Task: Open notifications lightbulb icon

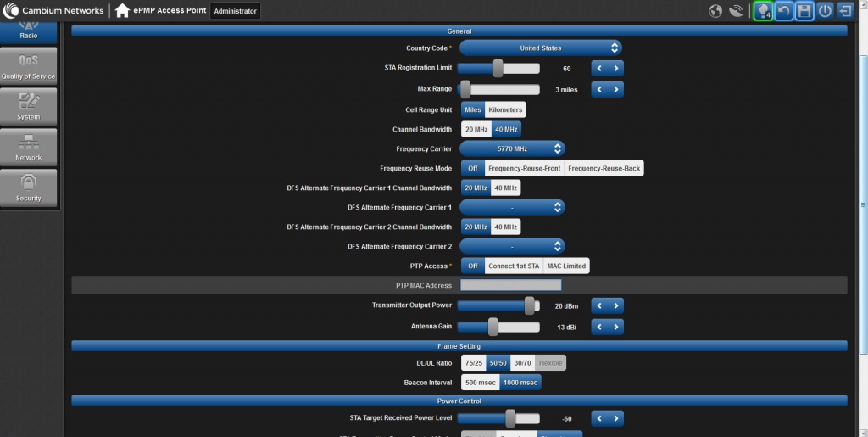Action: coord(762,11)
